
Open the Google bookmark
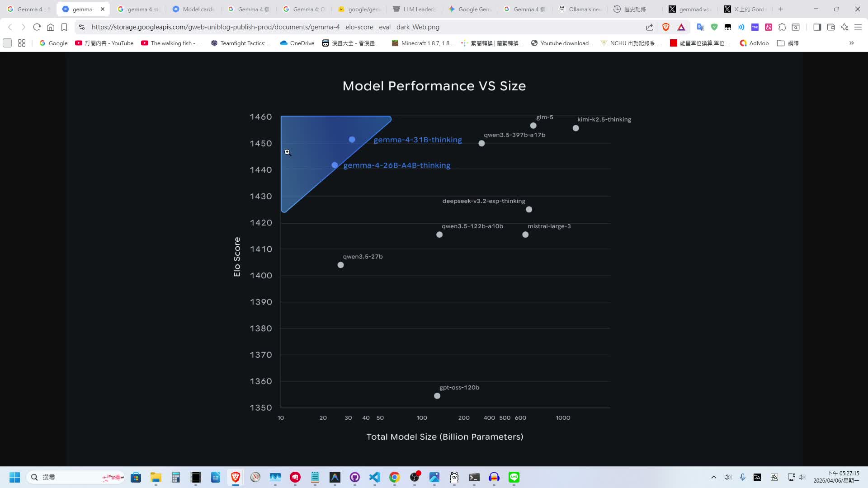53,43
